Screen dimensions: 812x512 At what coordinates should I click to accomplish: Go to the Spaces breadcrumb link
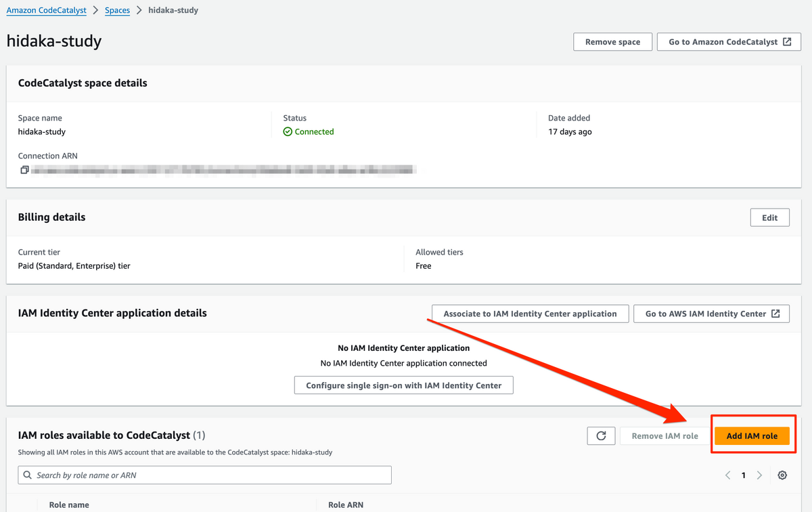[x=117, y=11]
